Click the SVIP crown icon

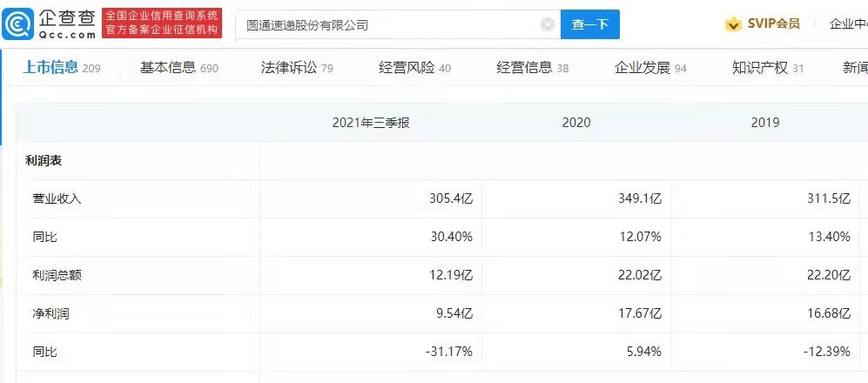733,24
